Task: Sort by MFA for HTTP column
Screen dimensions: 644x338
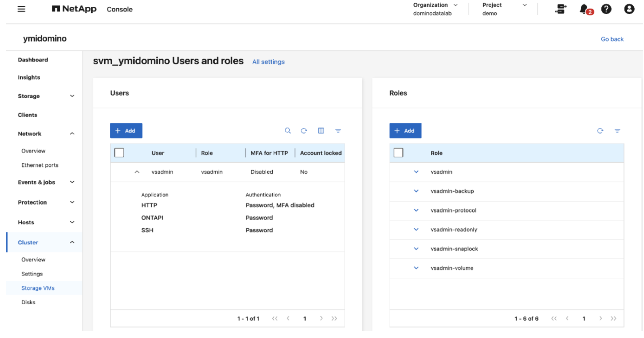Action: coord(269,153)
